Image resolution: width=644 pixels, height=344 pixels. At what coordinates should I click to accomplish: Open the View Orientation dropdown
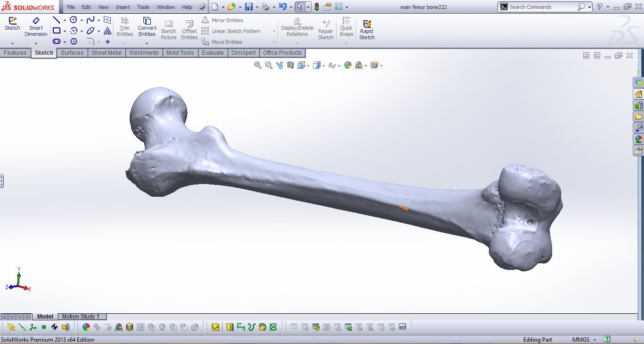tap(307, 65)
